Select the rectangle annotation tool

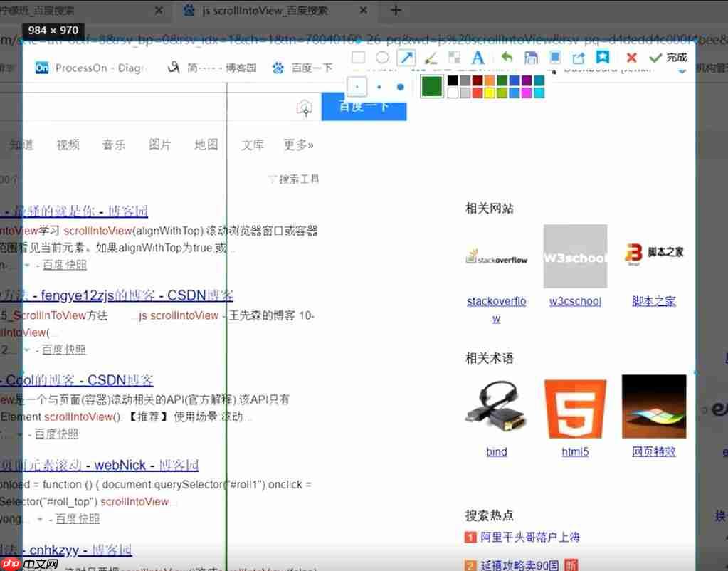coord(358,57)
